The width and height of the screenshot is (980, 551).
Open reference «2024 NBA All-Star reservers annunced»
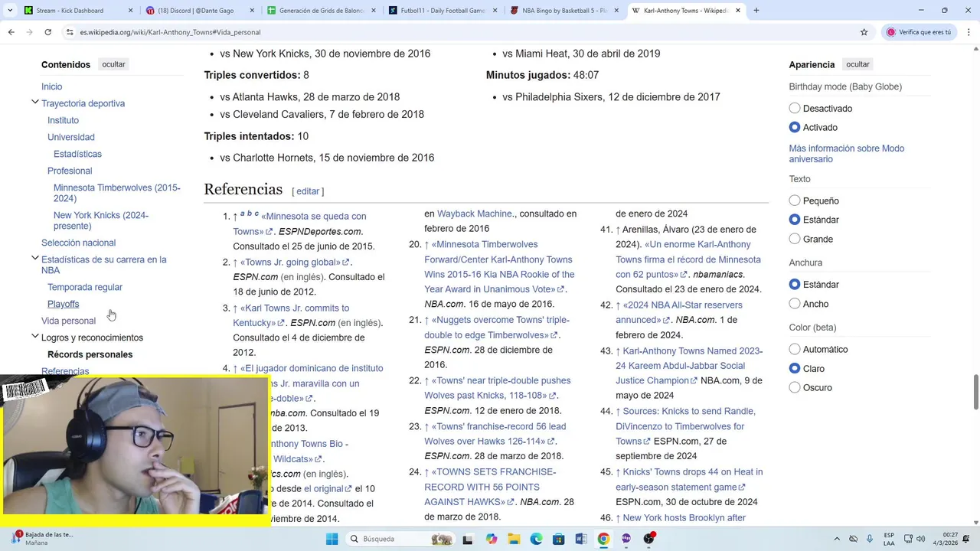(679, 312)
